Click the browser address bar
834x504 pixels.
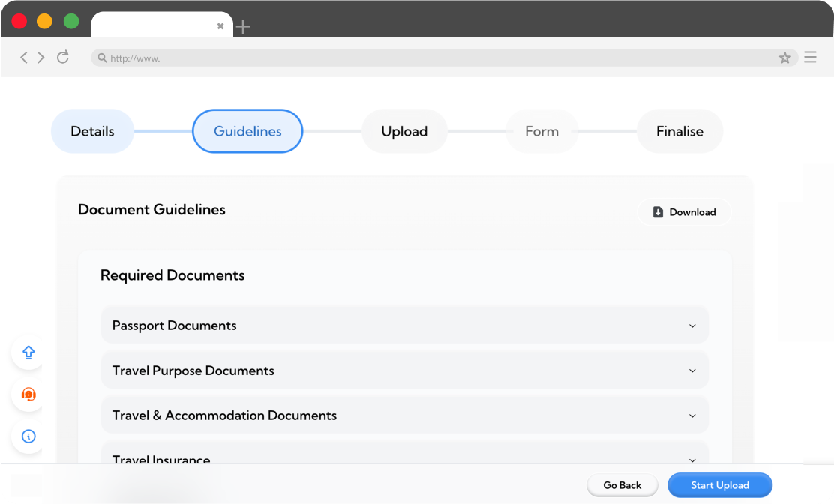[435, 58]
